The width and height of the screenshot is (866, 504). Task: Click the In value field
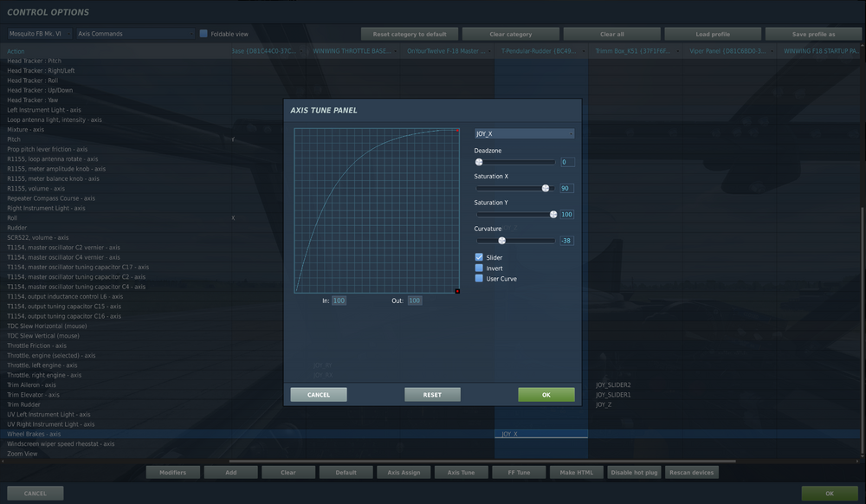click(339, 300)
